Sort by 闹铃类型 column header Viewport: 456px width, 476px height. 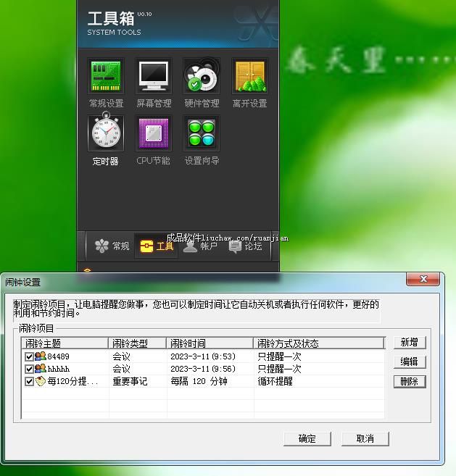click(137, 343)
